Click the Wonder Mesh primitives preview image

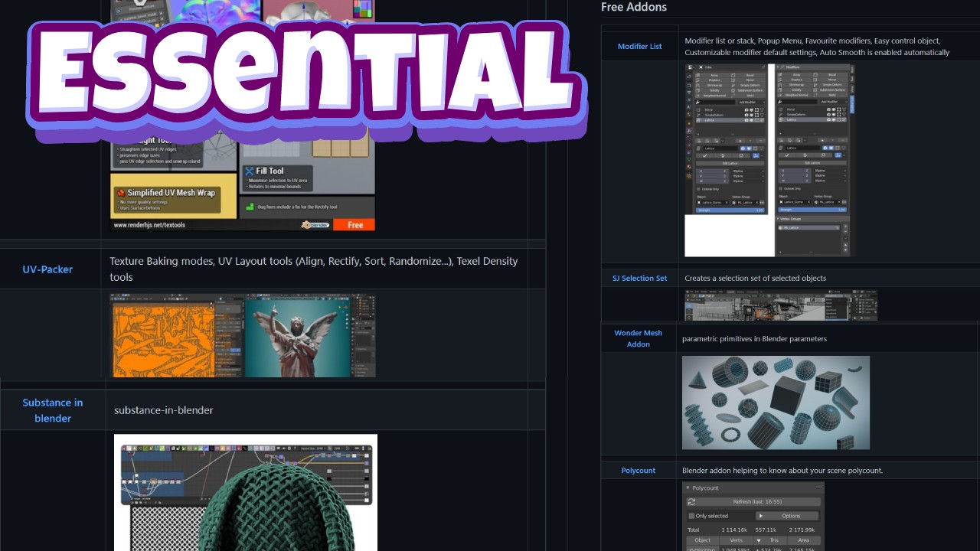(x=776, y=402)
